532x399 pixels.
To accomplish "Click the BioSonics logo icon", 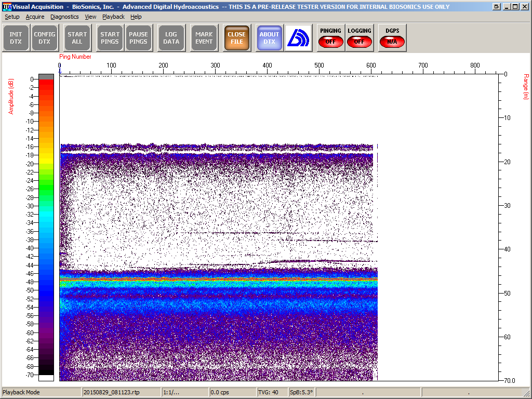I will point(298,38).
